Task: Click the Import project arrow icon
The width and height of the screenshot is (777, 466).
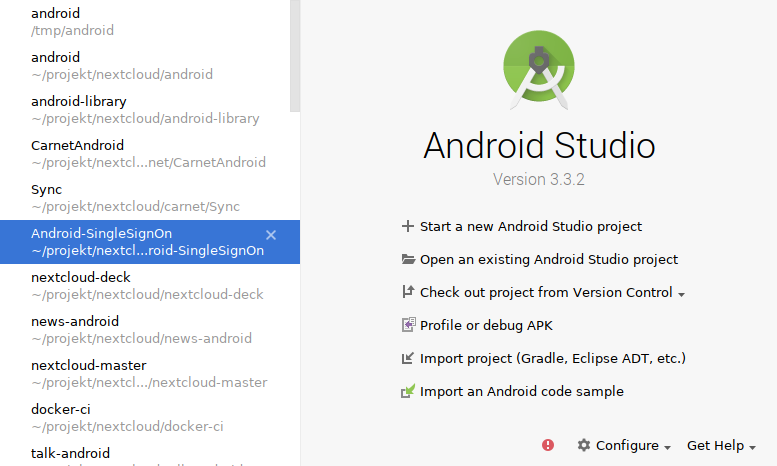Action: 407,358
